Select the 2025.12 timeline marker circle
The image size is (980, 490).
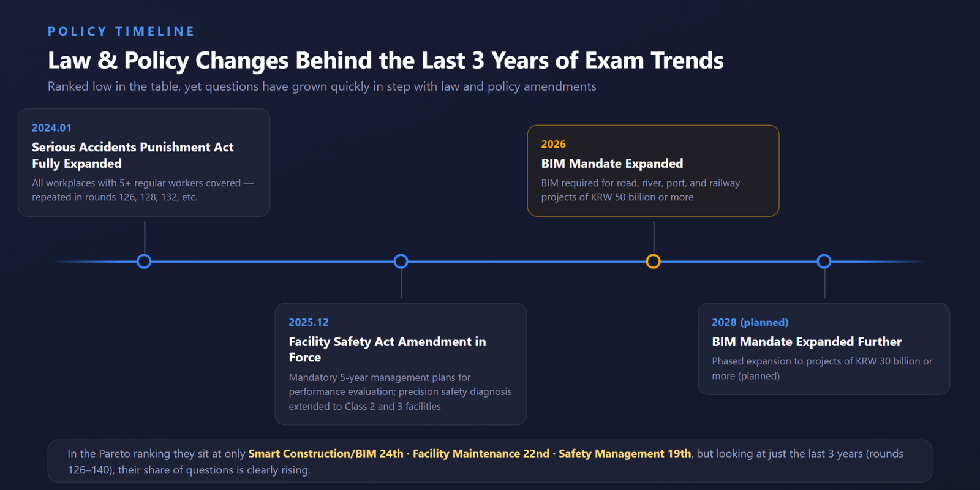tap(401, 262)
